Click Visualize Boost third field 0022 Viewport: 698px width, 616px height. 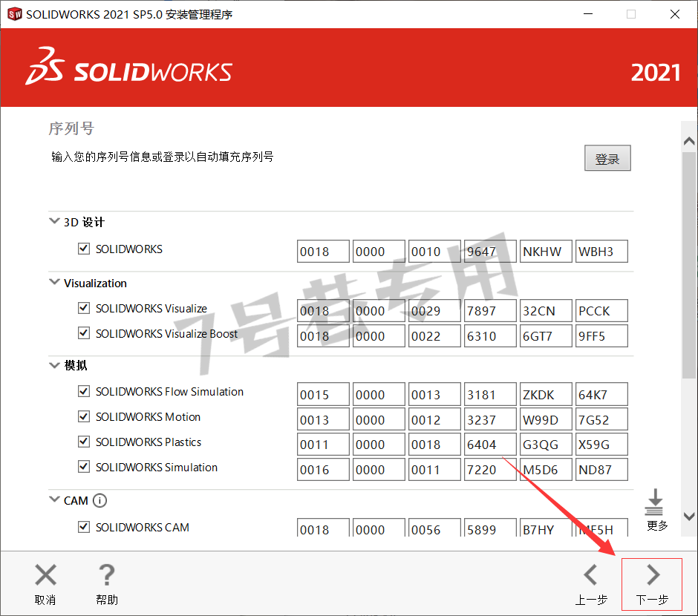pos(434,336)
